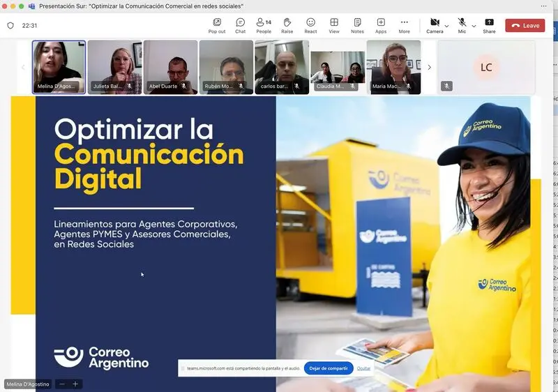Viewport: 558px width, 392px height.
Task: Leave the meeting
Action: click(x=525, y=26)
